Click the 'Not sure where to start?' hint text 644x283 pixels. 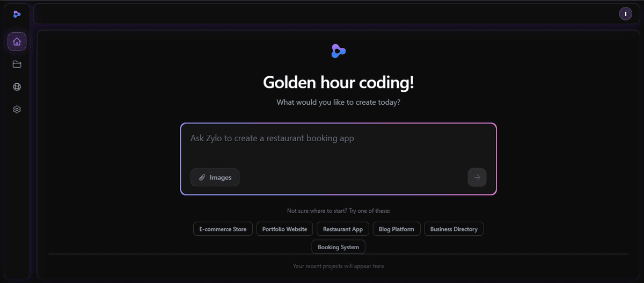coord(338,211)
